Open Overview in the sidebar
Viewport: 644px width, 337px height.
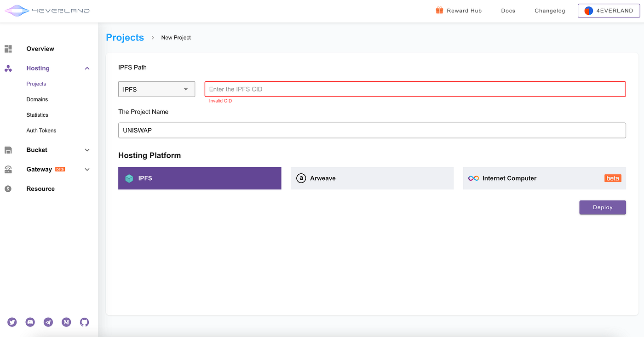pyautogui.click(x=40, y=49)
